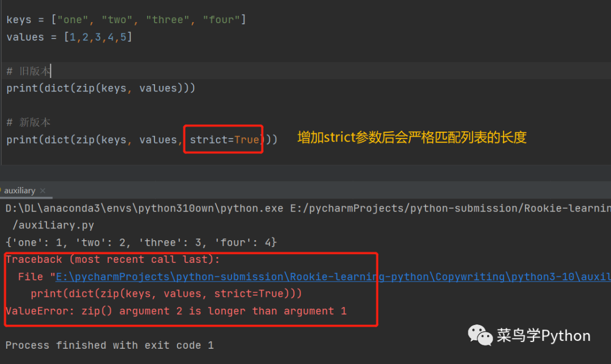611x364 pixels.
Task: Click the Traceback header line
Action: (x=113, y=259)
